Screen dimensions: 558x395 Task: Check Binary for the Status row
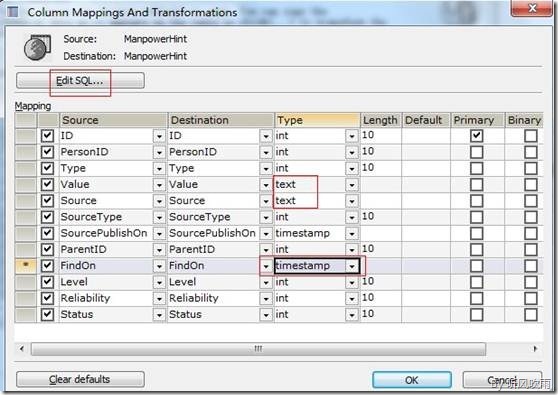(531, 315)
